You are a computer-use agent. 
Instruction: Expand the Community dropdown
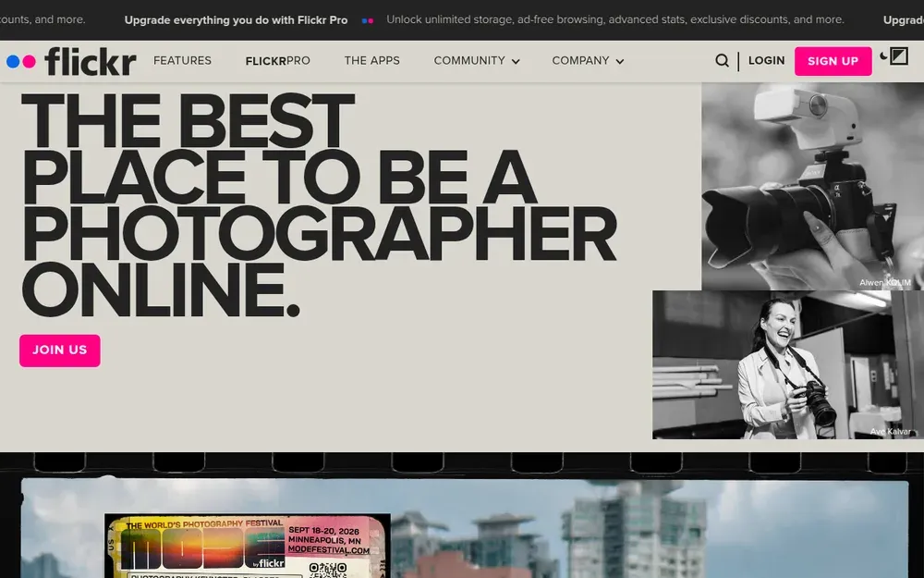click(477, 61)
